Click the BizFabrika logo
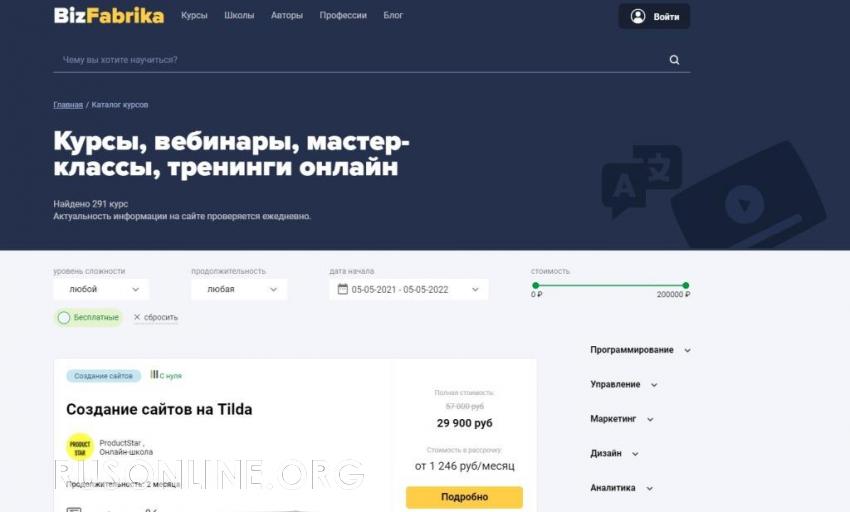Viewport: 850px width, 512px height. (109, 16)
